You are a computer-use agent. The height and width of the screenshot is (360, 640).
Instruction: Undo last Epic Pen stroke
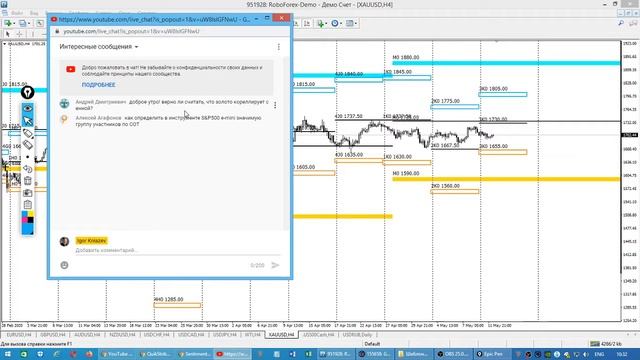click(27, 169)
